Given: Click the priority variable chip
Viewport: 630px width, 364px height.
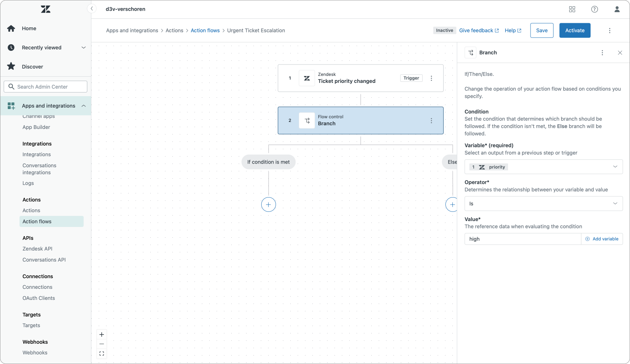Looking at the screenshot, I should (489, 167).
